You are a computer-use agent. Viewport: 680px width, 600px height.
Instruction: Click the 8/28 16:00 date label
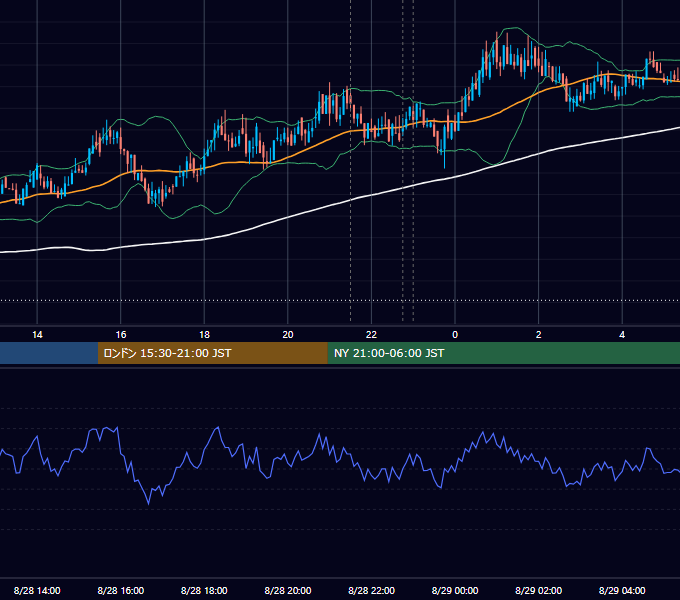pyautogui.click(x=121, y=590)
